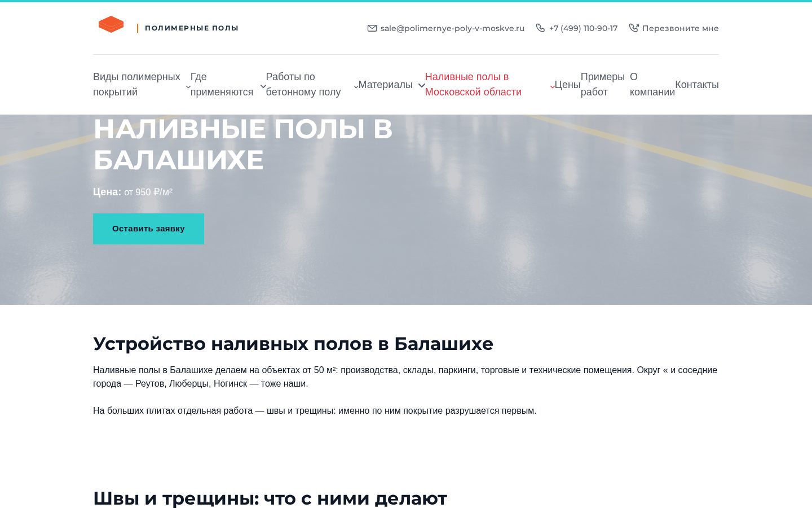Image resolution: width=812 pixels, height=508 pixels.
Task: Click the phone handset icon before +7 (499)
Action: click(x=540, y=28)
